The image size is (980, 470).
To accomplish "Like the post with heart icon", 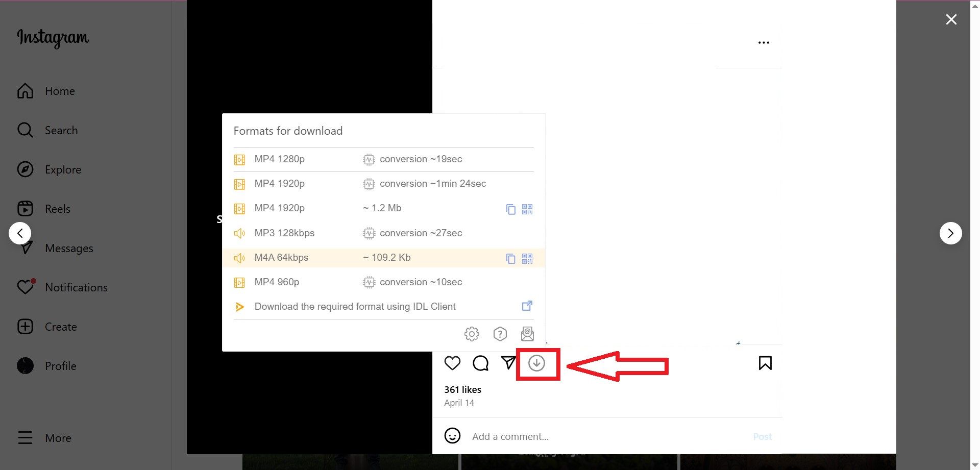I will coord(452,363).
